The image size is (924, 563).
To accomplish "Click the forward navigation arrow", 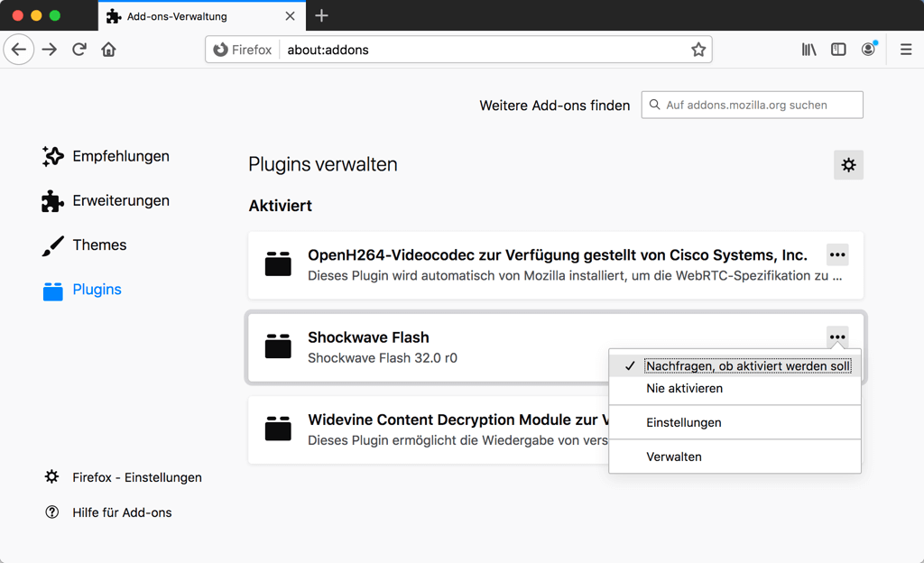I will point(50,50).
